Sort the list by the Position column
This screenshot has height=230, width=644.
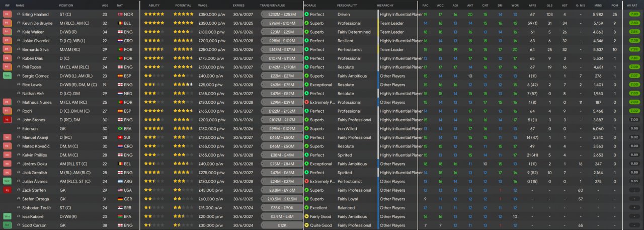(x=66, y=5)
